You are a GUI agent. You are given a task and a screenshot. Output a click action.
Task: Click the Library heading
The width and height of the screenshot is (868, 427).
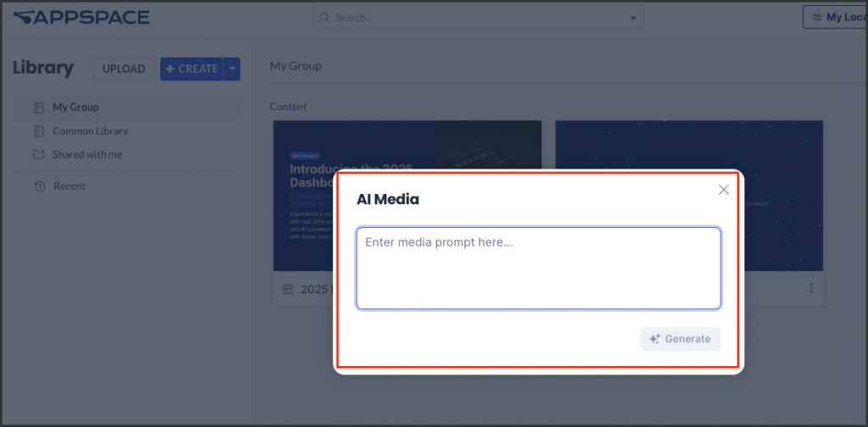pos(43,68)
